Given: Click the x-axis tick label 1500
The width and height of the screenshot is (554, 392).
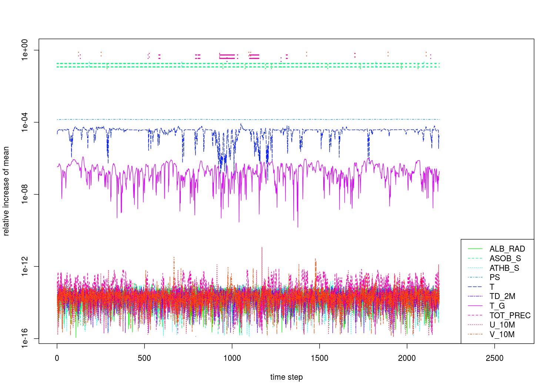Looking at the screenshot, I should click(x=320, y=358).
